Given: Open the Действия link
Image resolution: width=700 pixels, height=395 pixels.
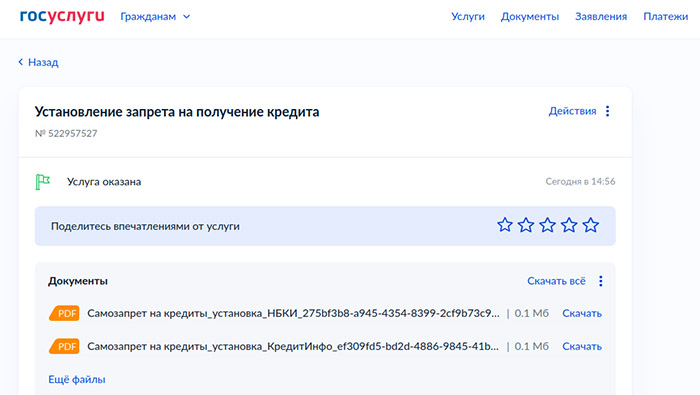Looking at the screenshot, I should click(572, 111).
